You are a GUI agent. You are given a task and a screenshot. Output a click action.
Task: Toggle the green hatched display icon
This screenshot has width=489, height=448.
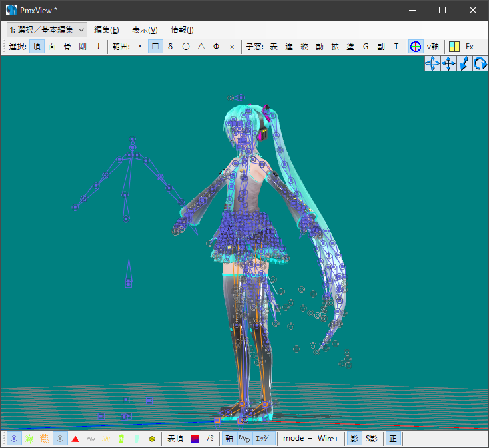pos(29,439)
